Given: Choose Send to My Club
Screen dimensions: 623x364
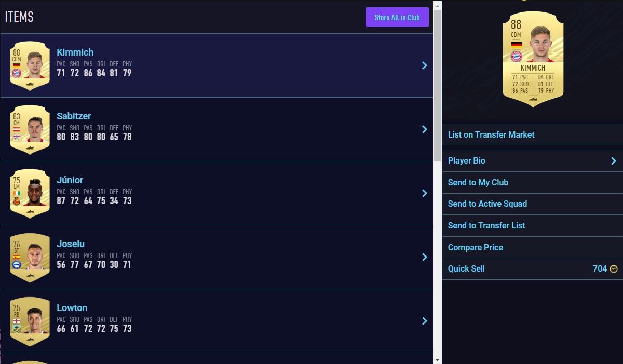Looking at the screenshot, I should (533, 183).
